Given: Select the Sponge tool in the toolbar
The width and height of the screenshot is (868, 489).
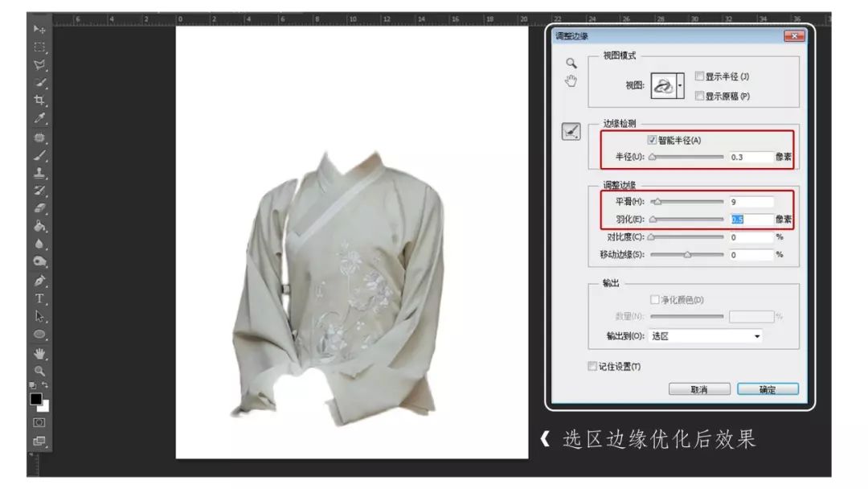Looking at the screenshot, I should [x=39, y=261].
